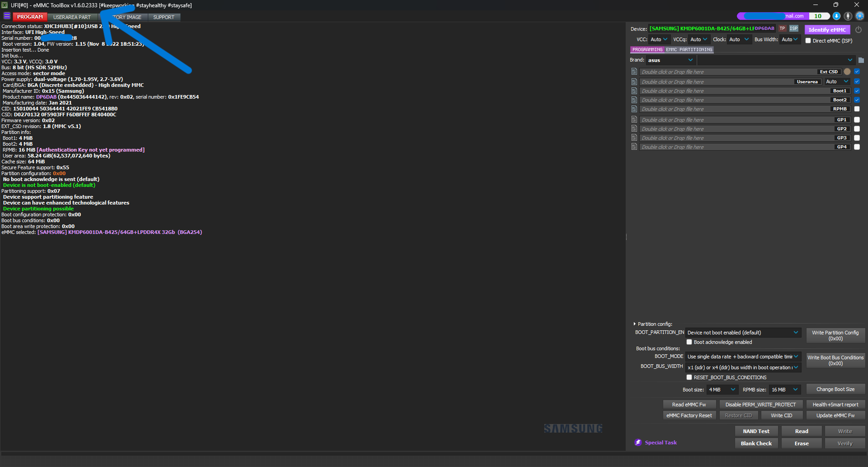Open the Boot size dropdown
This screenshot has width=868, height=467.
(722, 389)
